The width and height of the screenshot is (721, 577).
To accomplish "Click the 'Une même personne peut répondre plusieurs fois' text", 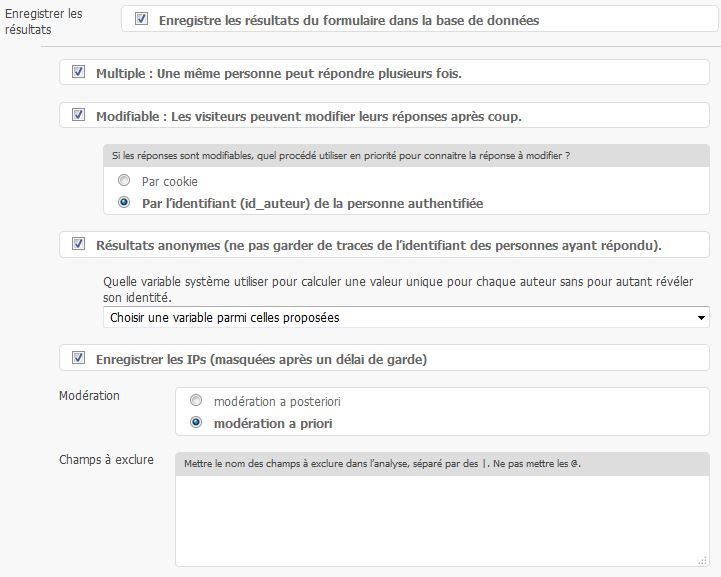I will tap(311, 74).
